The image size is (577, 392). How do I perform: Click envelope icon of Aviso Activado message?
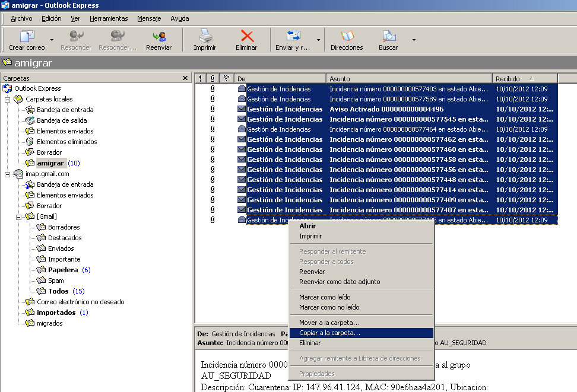242,109
